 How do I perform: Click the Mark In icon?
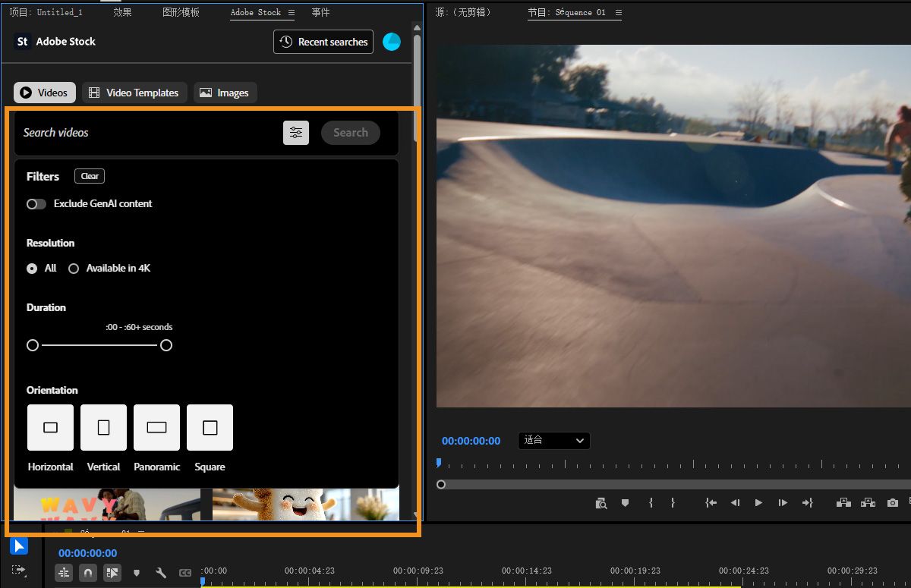click(x=650, y=502)
